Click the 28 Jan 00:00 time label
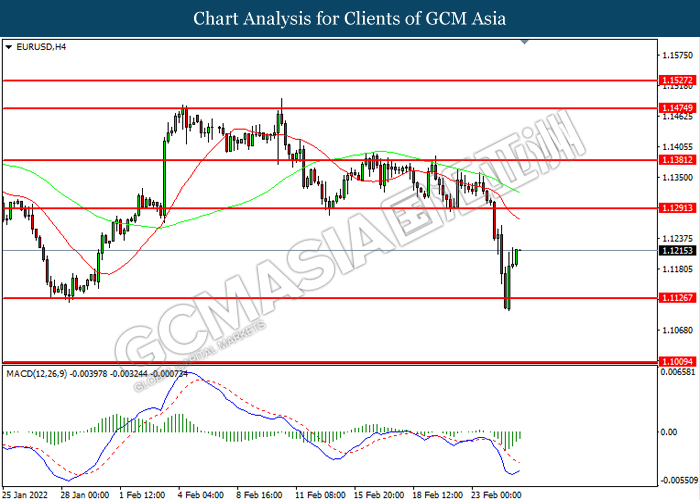700x500 pixels. 85,495
